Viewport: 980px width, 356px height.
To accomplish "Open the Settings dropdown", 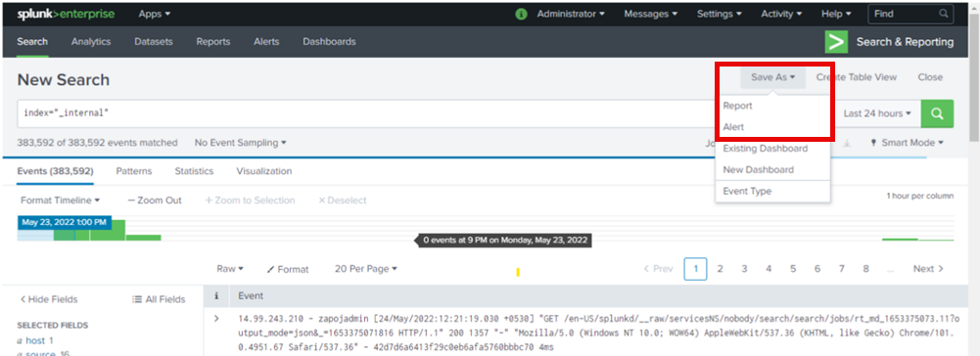I will coord(720,14).
